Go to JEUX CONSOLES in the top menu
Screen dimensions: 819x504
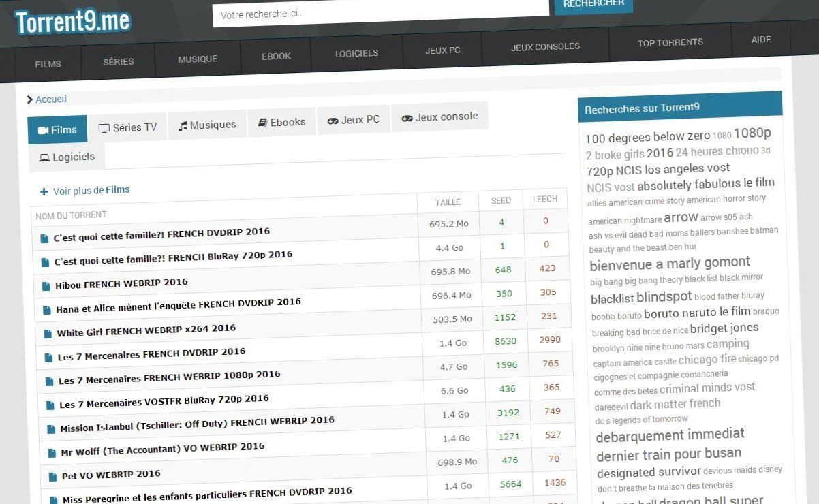[545, 47]
